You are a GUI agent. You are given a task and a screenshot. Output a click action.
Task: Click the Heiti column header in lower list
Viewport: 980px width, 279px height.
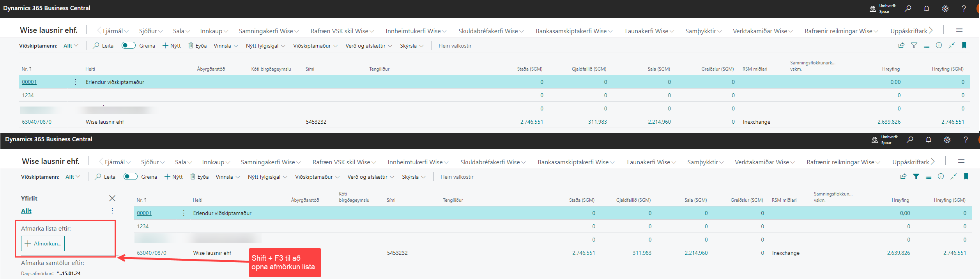point(198,200)
